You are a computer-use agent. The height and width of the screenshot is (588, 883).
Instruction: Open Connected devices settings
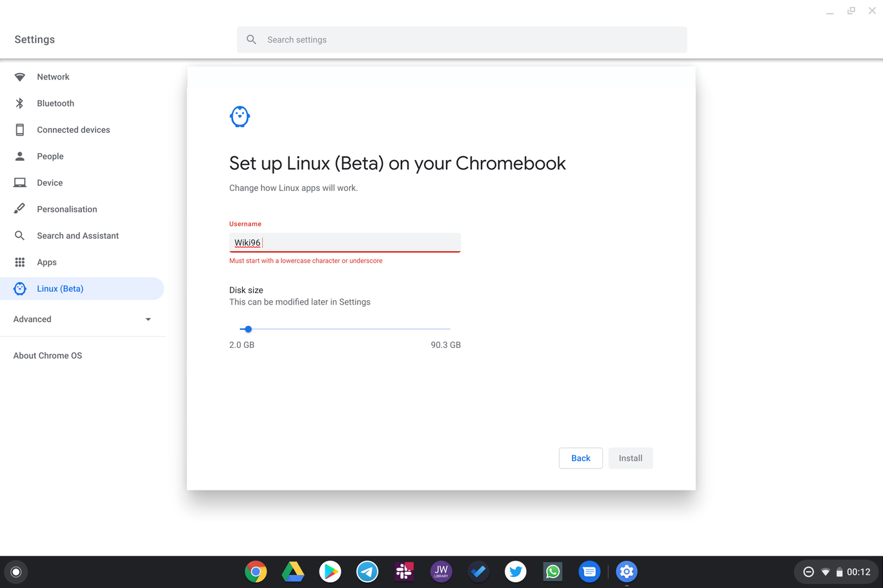[73, 130]
